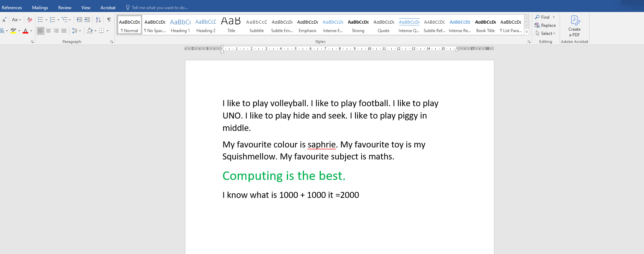
Task: Click the Increase Indent icon
Action: tap(87, 20)
